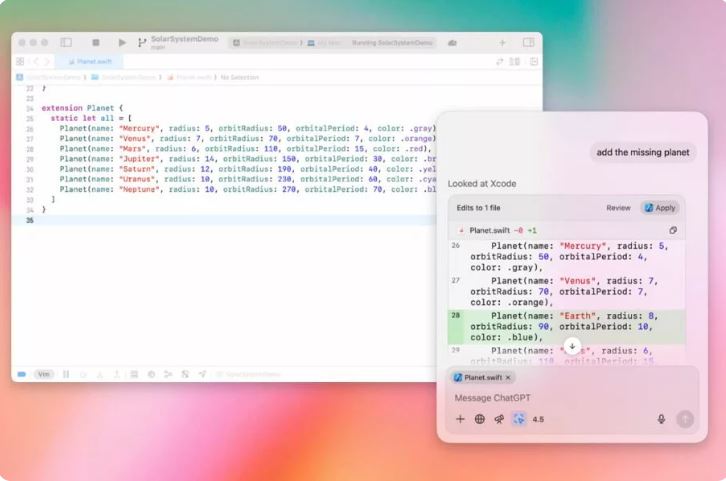Copy the Planet.swift diff code
The image size is (726, 481).
[x=673, y=230]
